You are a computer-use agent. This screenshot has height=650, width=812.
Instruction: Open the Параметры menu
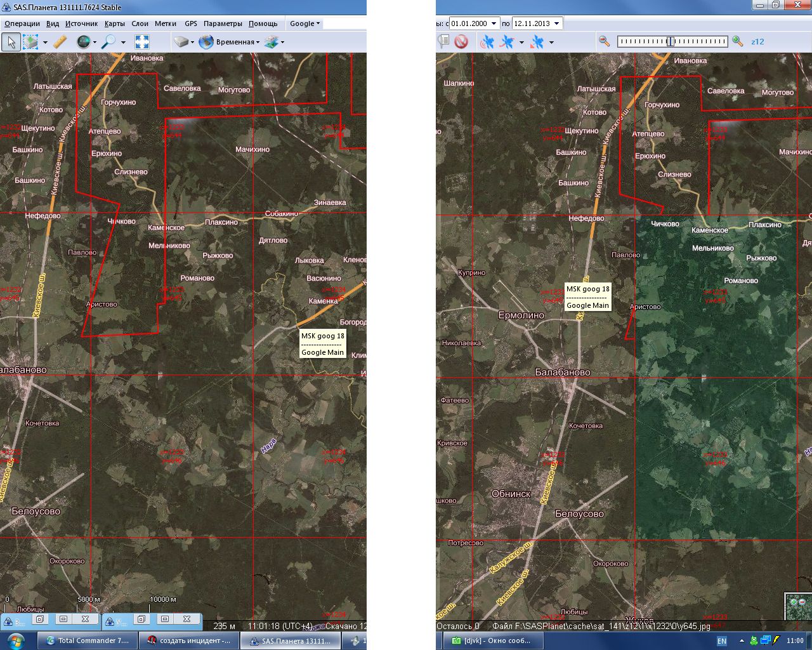coord(223,23)
